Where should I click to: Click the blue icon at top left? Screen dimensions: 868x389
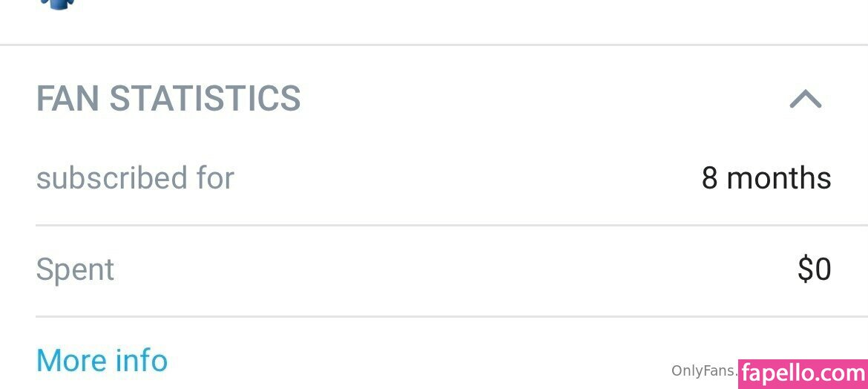(58, 4)
